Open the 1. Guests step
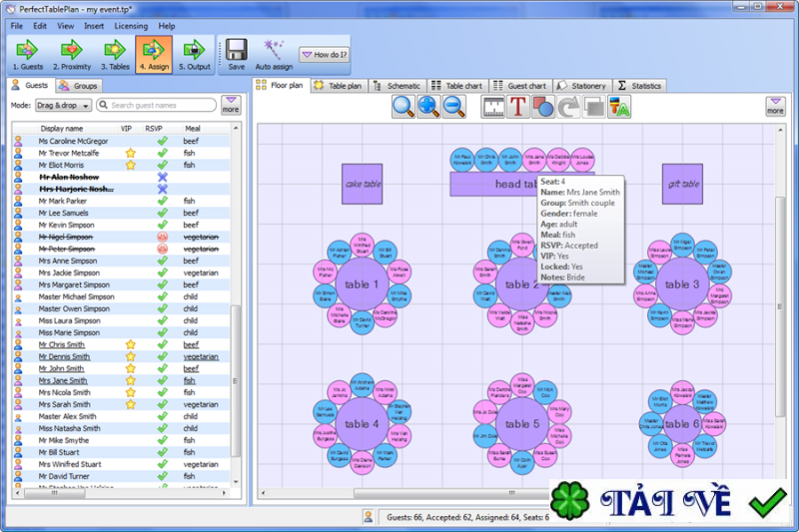Image resolution: width=799 pixels, height=532 pixels. (28, 55)
